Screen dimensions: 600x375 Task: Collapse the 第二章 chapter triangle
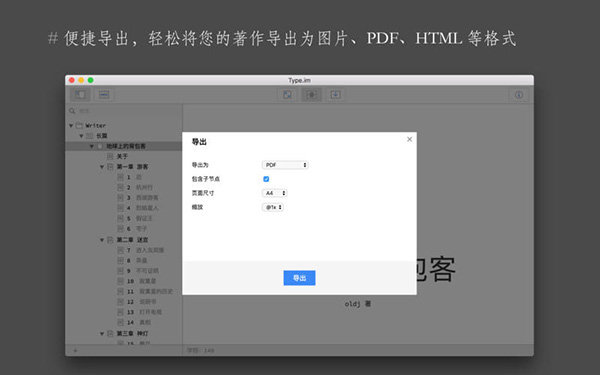102,240
